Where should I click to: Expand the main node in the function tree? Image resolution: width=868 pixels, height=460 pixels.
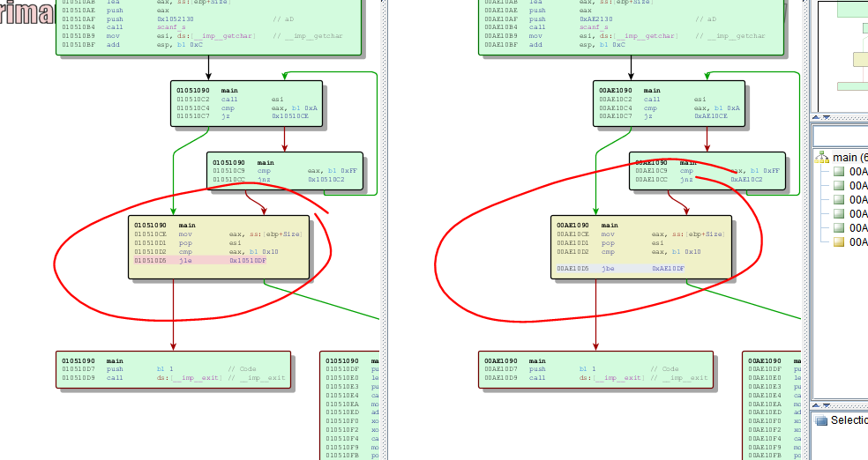815,157
